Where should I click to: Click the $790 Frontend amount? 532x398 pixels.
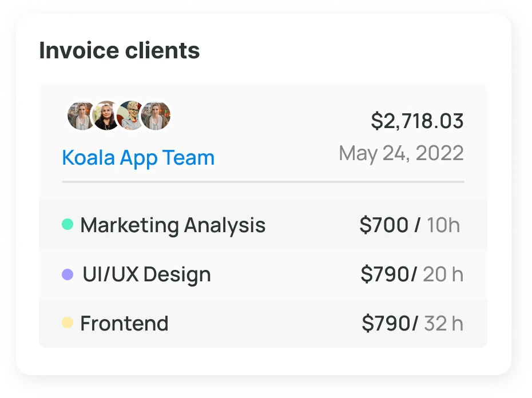[x=386, y=323]
